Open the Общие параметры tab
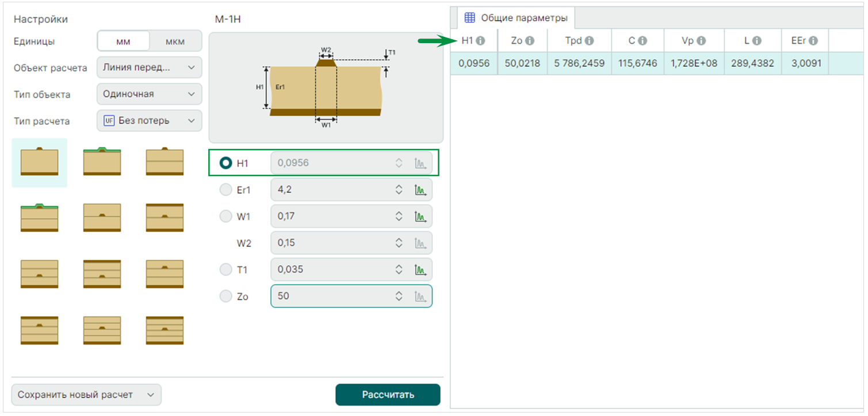 pyautogui.click(x=516, y=18)
